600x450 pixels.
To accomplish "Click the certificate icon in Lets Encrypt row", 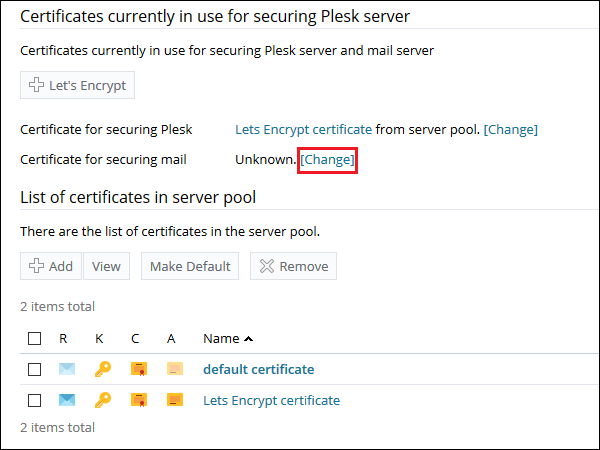I will [139, 401].
